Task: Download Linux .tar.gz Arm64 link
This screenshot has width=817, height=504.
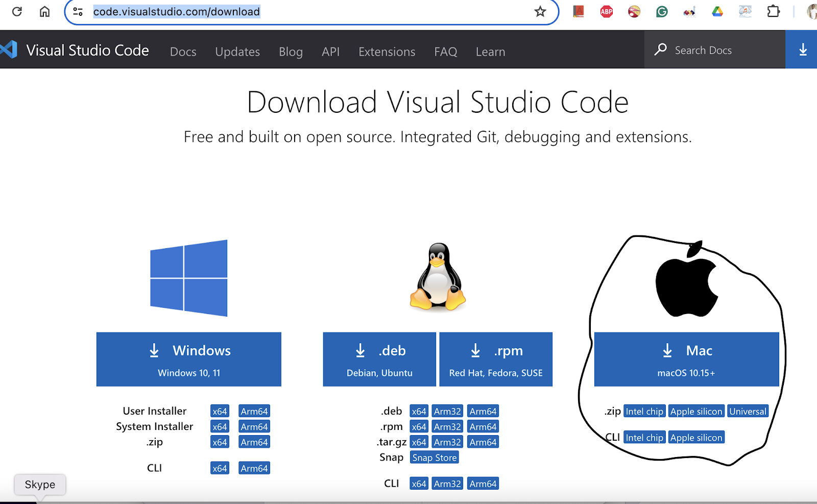Action: coord(483,442)
